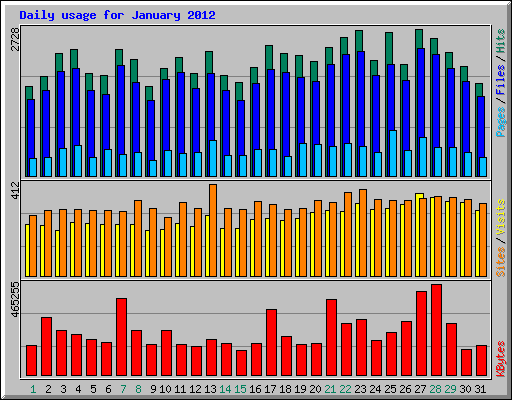
Task: Select the blue Files bar for day 31
Action: (481, 127)
